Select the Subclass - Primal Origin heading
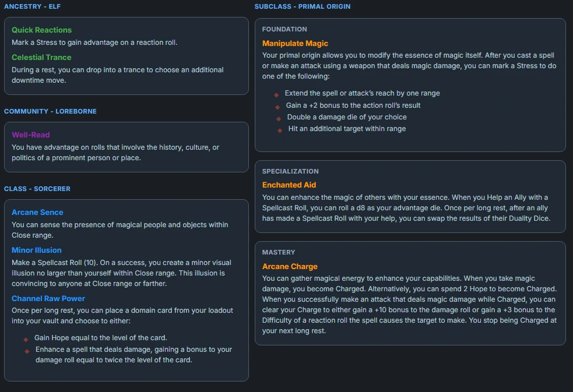Image resolution: width=573 pixels, height=392 pixels. tap(303, 6)
